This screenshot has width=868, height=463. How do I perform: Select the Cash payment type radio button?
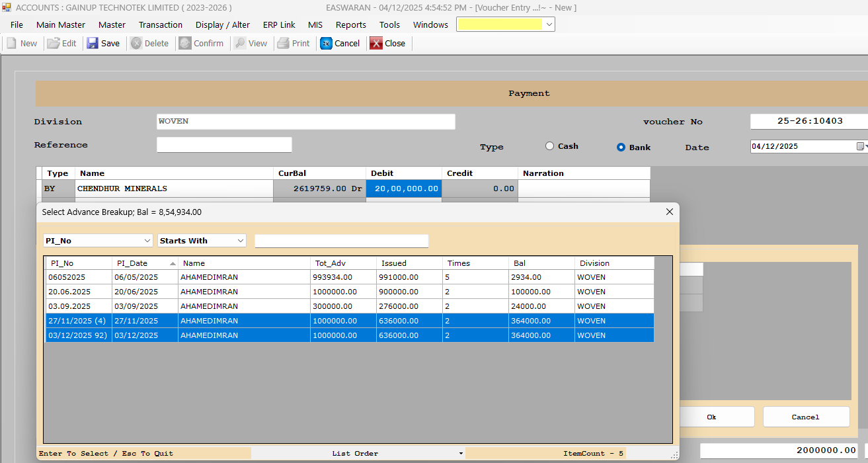(x=549, y=146)
